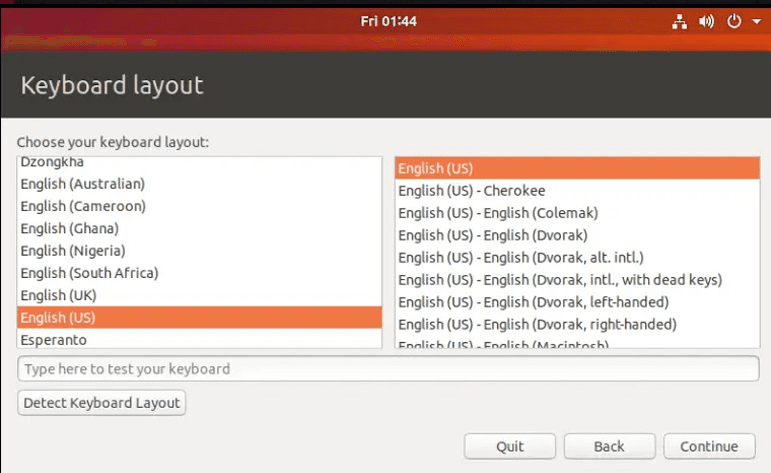This screenshot has width=771, height=473.
Task: Go Back to previous step
Action: pyautogui.click(x=609, y=446)
